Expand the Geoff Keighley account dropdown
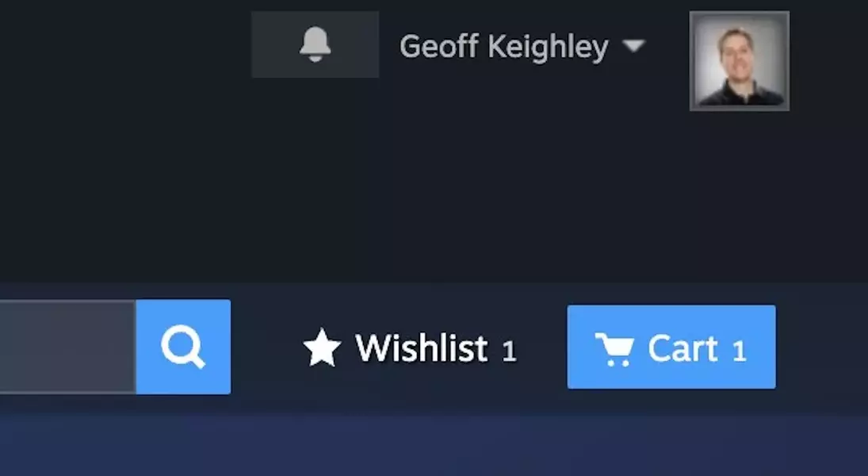This screenshot has width=868, height=476. (x=522, y=46)
